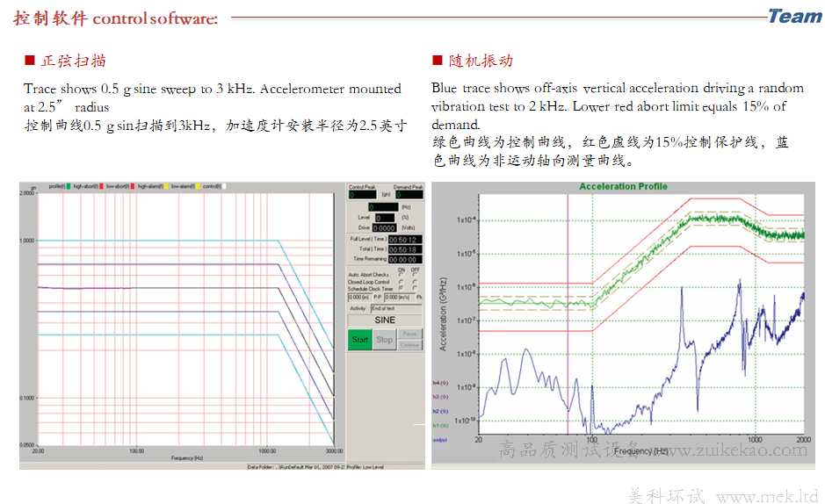Viewport: 825px width, 504px height.
Task: Turn Schedule Clock Timer OFF
Action: click(415, 287)
